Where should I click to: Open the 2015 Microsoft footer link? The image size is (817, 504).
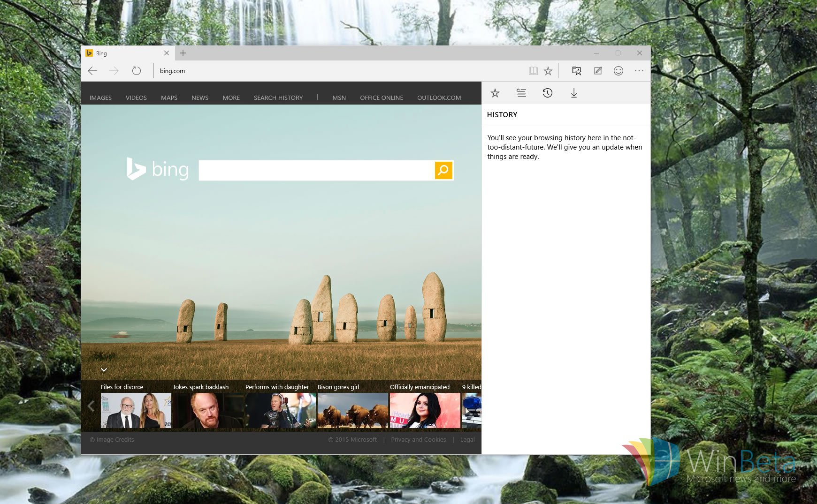(x=352, y=440)
